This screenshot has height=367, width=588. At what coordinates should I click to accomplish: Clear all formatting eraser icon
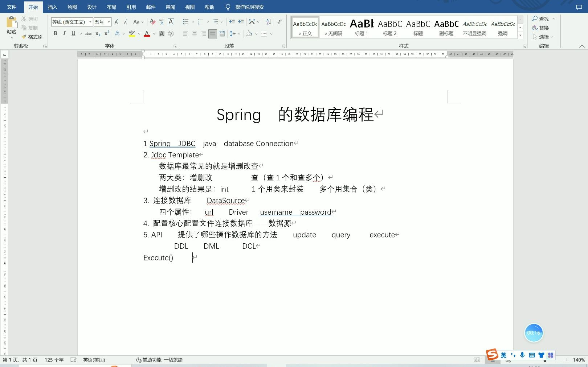coord(152,22)
